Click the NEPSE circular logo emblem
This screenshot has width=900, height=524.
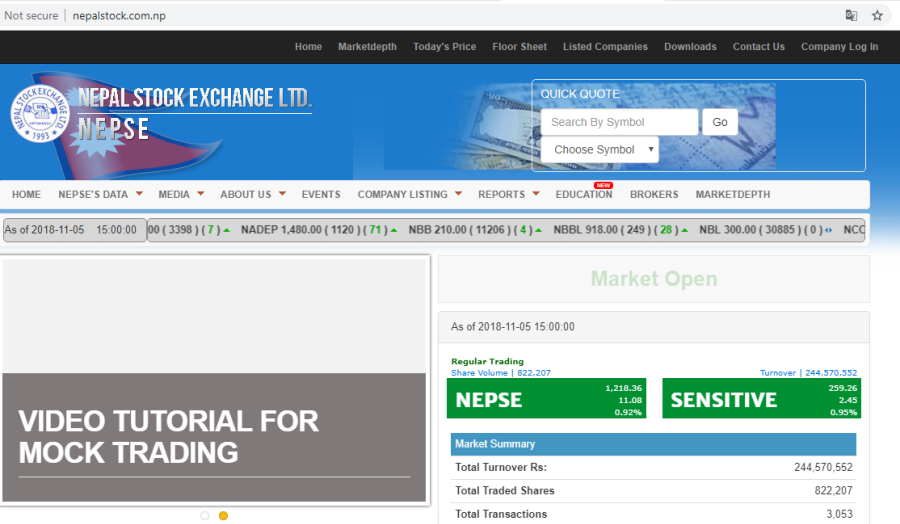point(40,114)
